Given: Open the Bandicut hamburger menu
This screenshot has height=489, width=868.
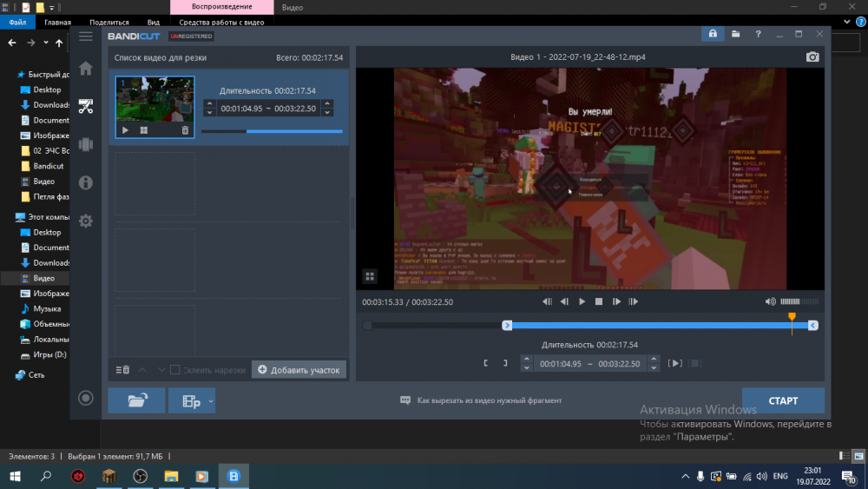Looking at the screenshot, I should click(86, 36).
